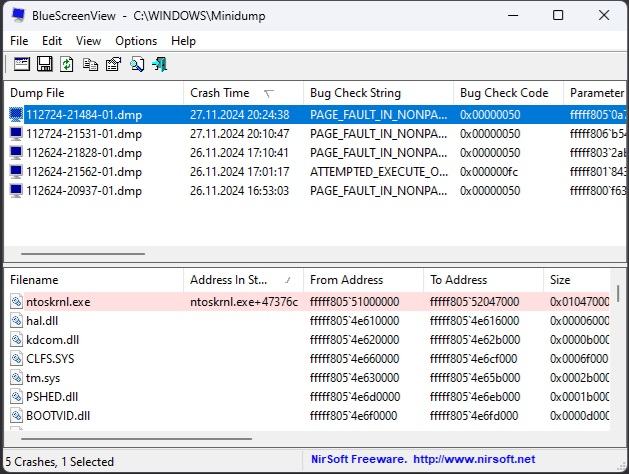Select the 112624-20937-01.dmp dump file
Viewport: 629px width, 474px height.
(84, 190)
